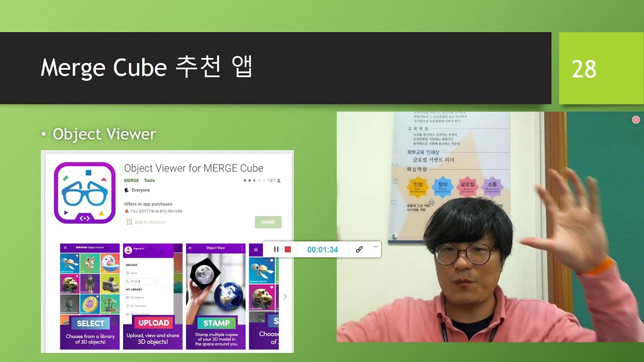Open the STAMP screenshot thumbnail

click(216, 297)
